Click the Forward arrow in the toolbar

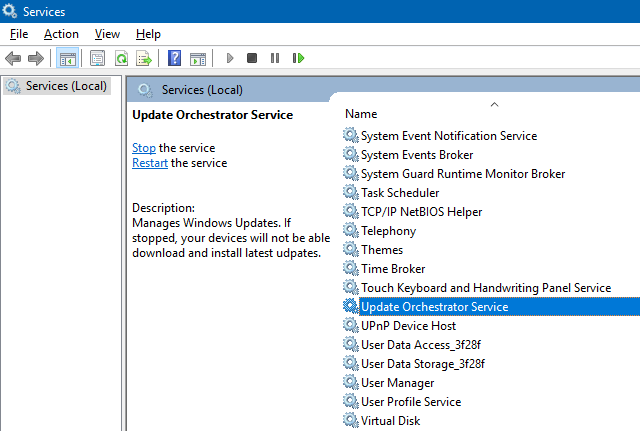click(36, 59)
